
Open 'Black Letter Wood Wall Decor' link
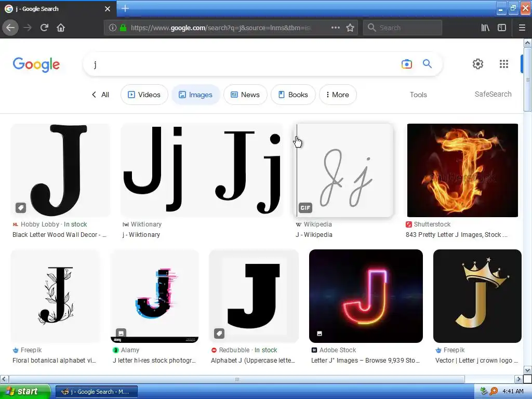coord(60,235)
